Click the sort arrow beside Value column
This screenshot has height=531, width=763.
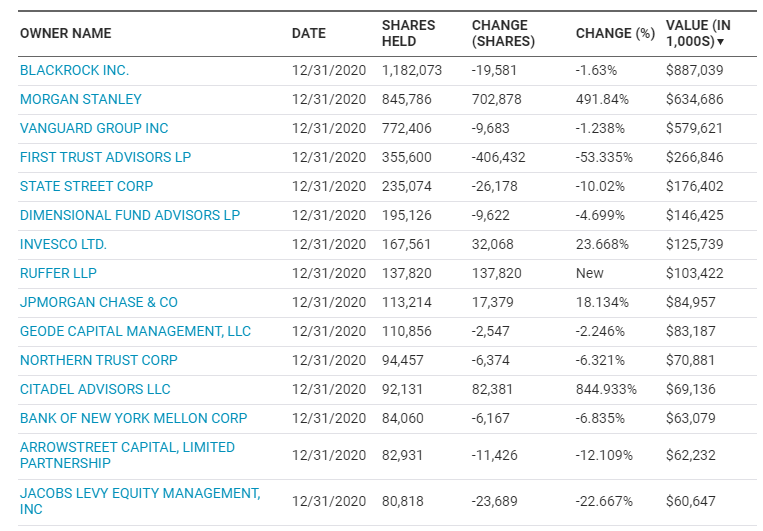[x=720, y=42]
